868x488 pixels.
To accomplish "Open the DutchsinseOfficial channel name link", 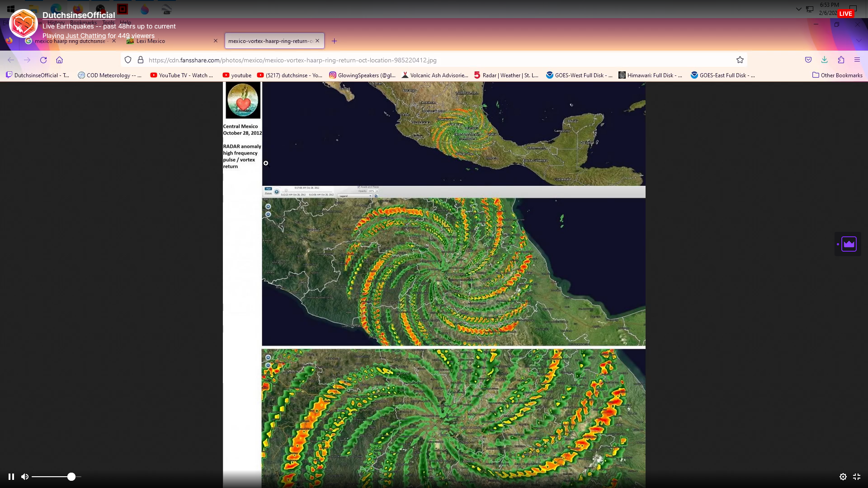I will (79, 15).
